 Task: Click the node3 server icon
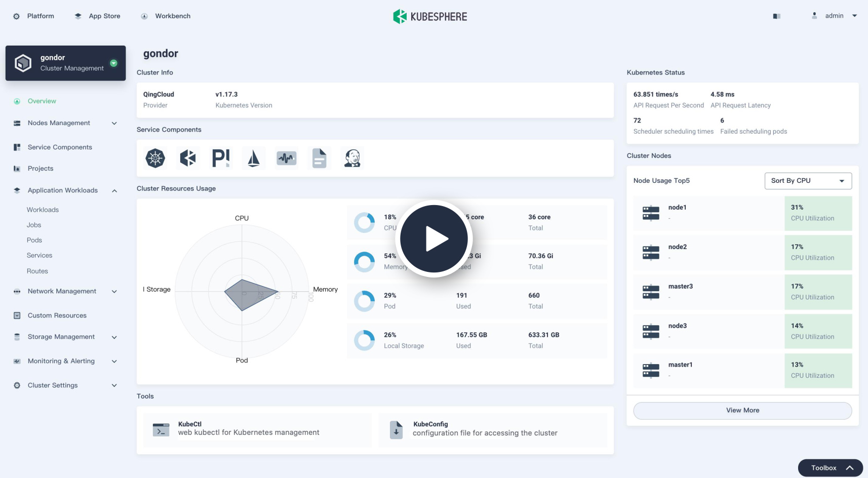click(x=651, y=331)
